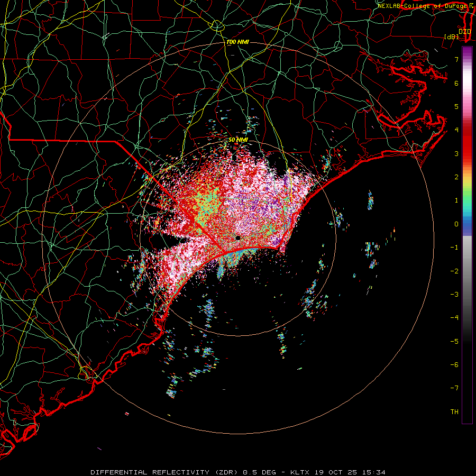The image size is (476, 476).
Task: Click the 6 value on the color scale
Action: [x=456, y=83]
